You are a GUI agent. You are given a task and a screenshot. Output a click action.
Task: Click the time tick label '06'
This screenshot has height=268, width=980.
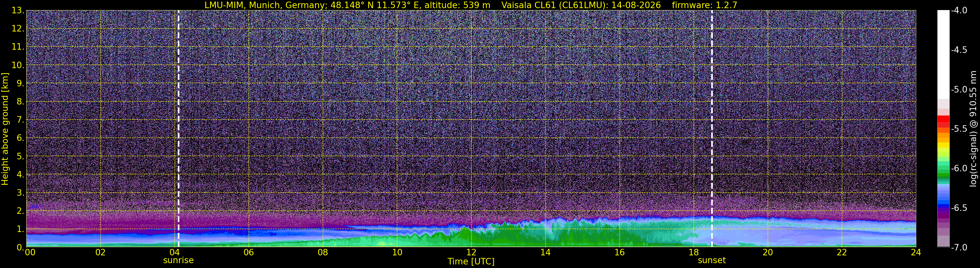point(248,252)
